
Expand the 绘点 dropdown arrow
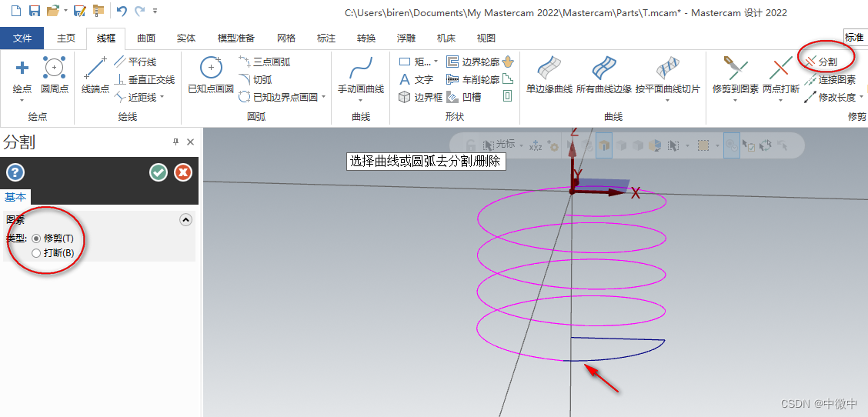[x=22, y=101]
